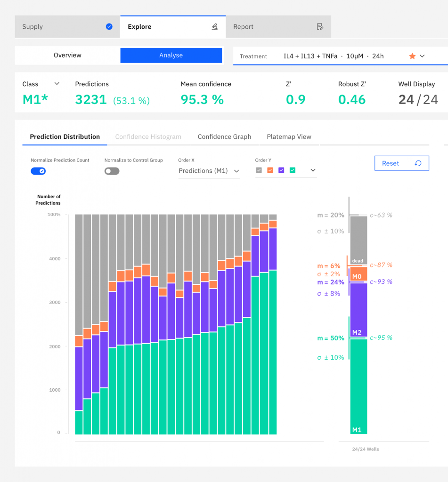
Task: Uncheck the purple M2 class checkbox
Action: (281, 170)
